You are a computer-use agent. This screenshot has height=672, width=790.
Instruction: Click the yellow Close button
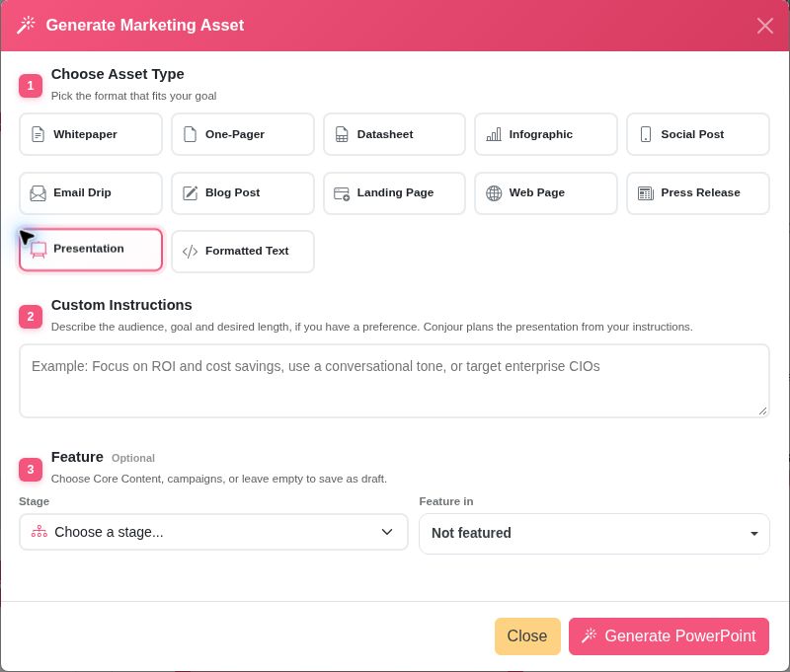(x=527, y=636)
